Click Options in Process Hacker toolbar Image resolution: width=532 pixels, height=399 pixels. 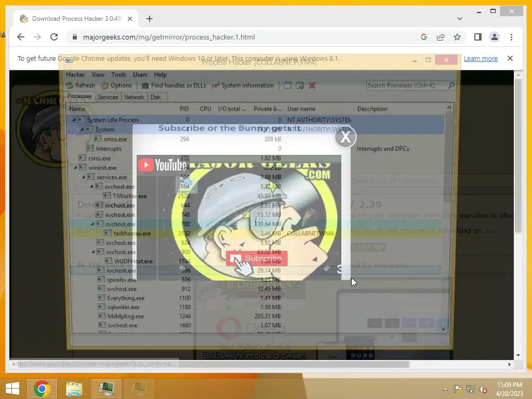click(116, 86)
